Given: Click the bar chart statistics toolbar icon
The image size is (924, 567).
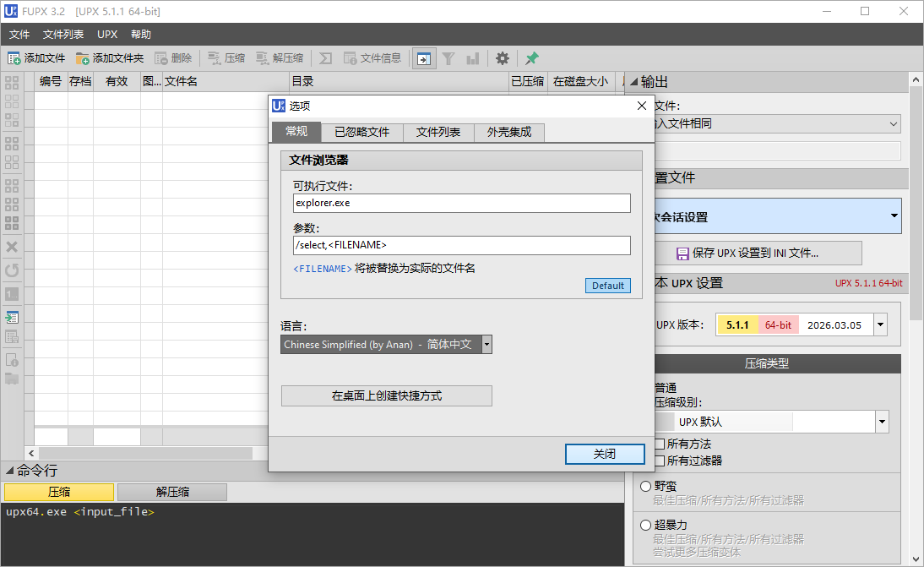Looking at the screenshot, I should coord(474,58).
